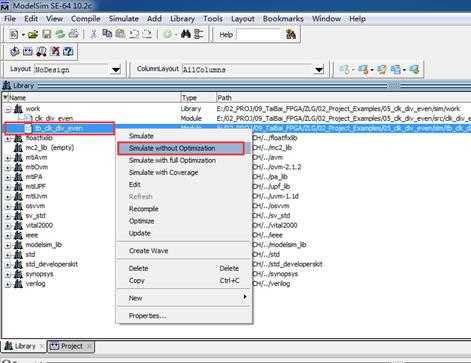Click the Save floppy-disk toolbar icon
This screenshot has width=471, height=363.
47,34
